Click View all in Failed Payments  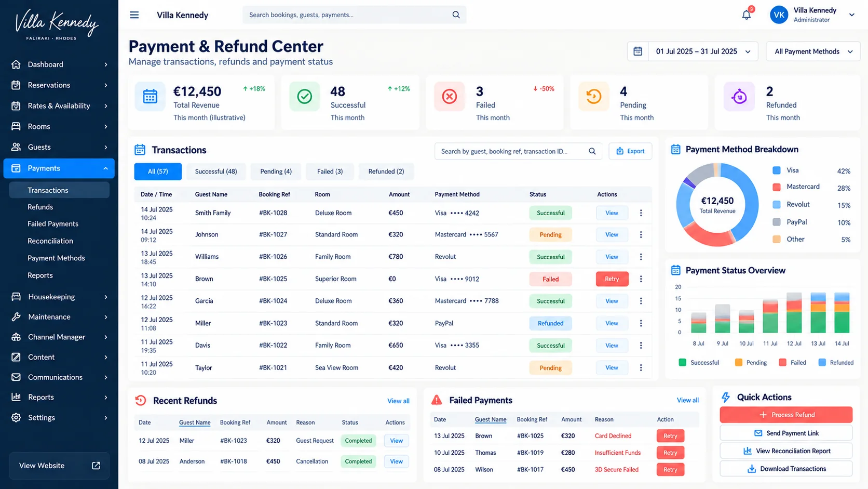pos(687,400)
